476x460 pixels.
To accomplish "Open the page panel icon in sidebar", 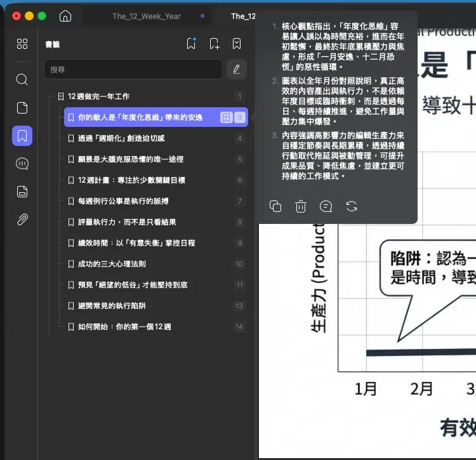I will pos(22,108).
